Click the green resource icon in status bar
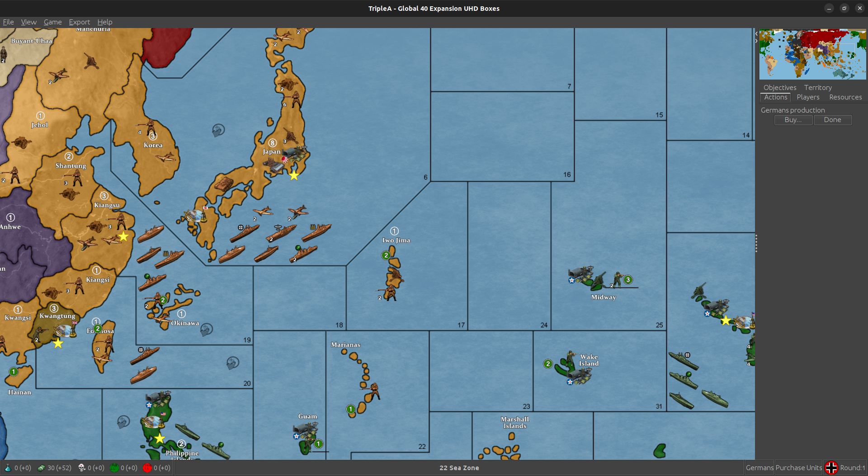Image resolution: width=868 pixels, height=476 pixels. coord(114,468)
